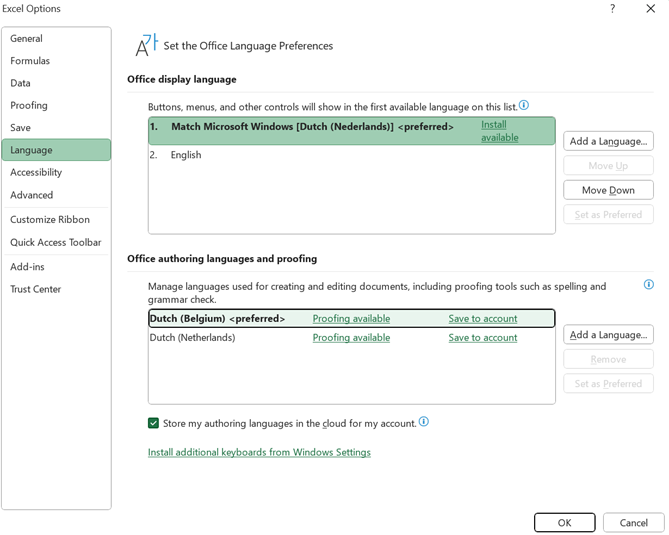Click Install available link for Dutch

point(500,131)
